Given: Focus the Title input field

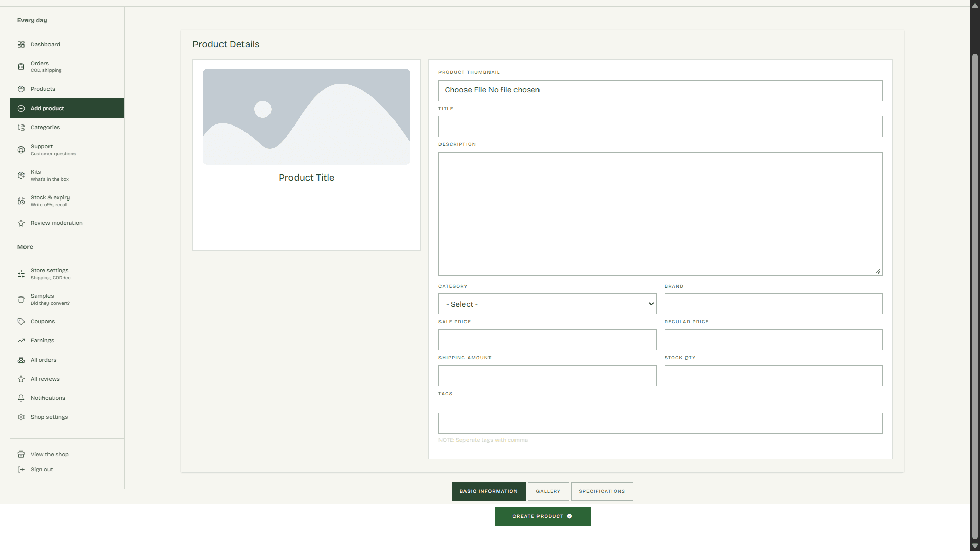Looking at the screenshot, I should [660, 127].
